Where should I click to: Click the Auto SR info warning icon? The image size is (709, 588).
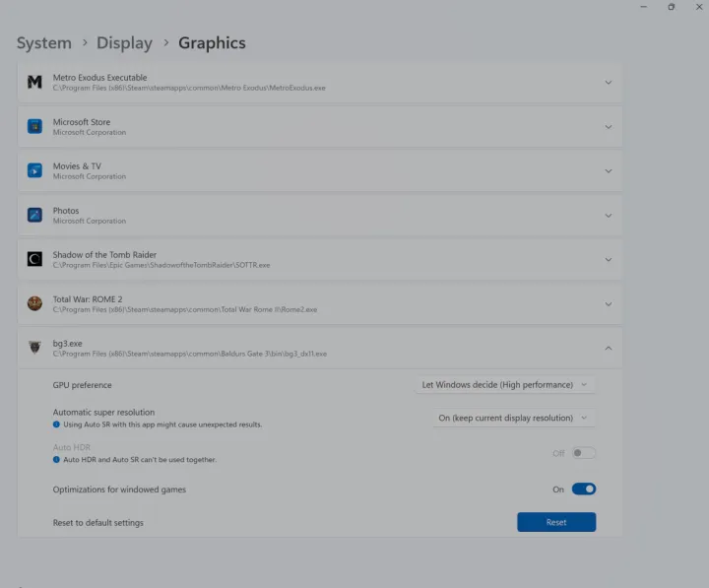[57, 425]
